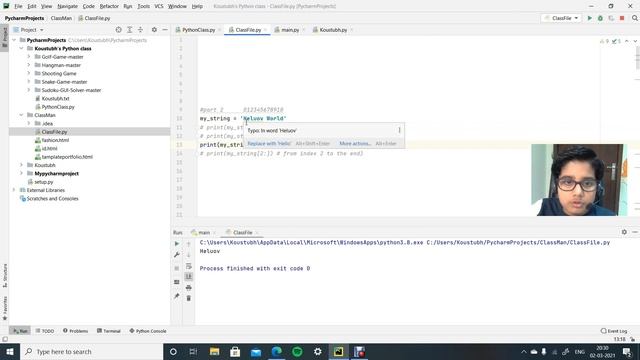Collapse the PycharmProjects root folder
Viewport: 640px width, 360px height.
click(14, 40)
